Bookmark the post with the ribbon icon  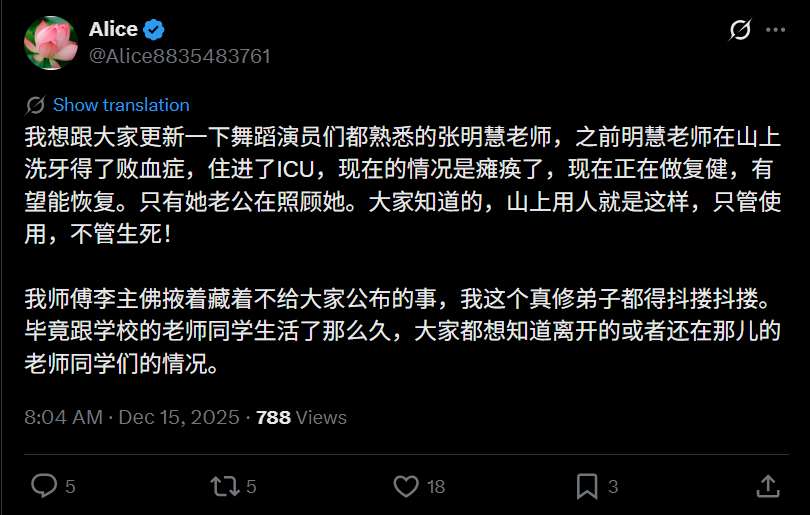pyautogui.click(x=587, y=486)
